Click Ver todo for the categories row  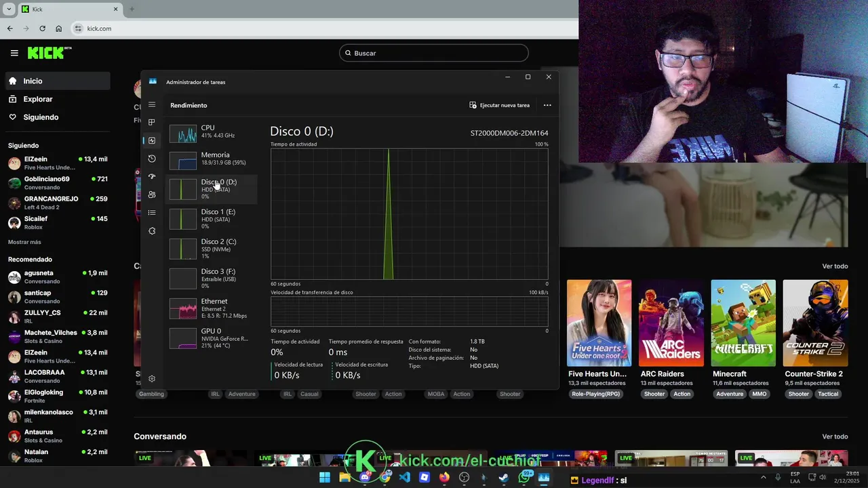(835, 266)
